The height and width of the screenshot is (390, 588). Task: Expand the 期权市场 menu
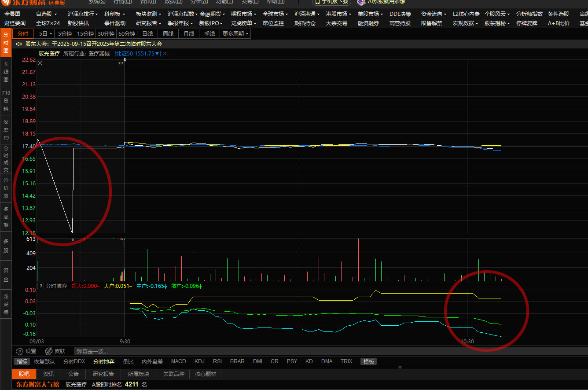click(x=243, y=14)
